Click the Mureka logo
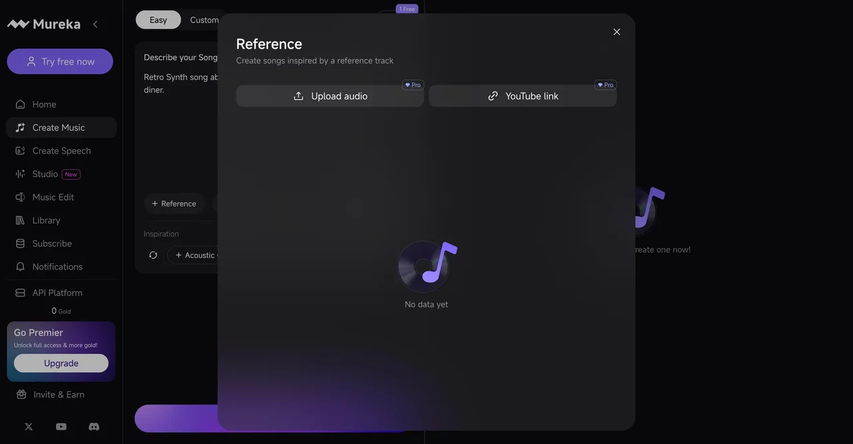The image size is (853, 444). pyautogui.click(x=44, y=24)
